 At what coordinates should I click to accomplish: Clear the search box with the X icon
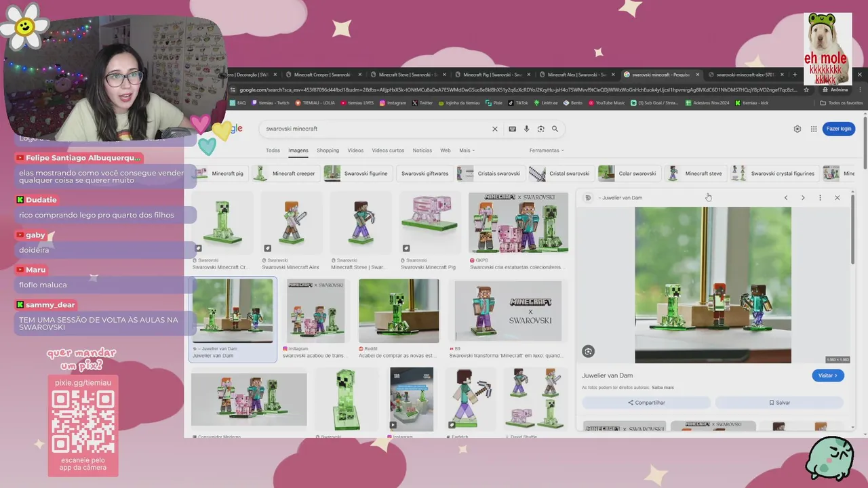494,129
